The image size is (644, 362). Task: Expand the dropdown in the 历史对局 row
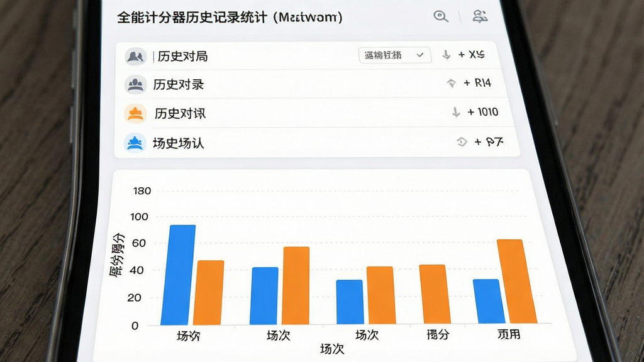(x=395, y=55)
